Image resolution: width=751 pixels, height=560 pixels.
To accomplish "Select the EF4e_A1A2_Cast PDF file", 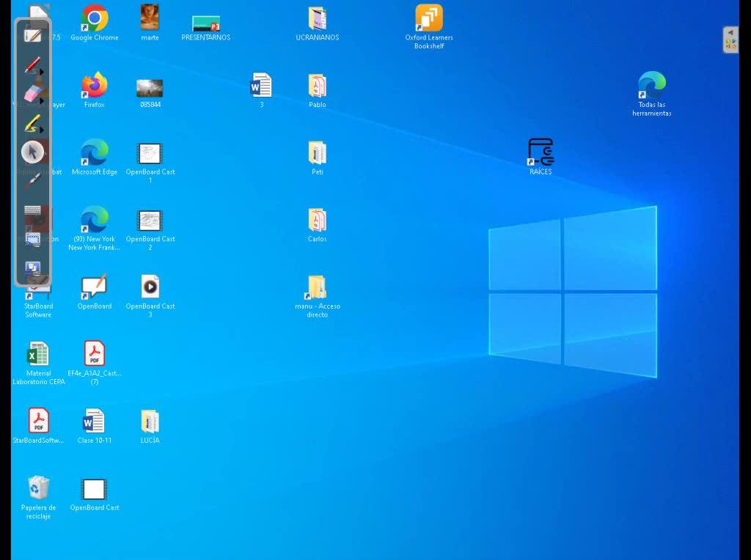I will point(95,363).
